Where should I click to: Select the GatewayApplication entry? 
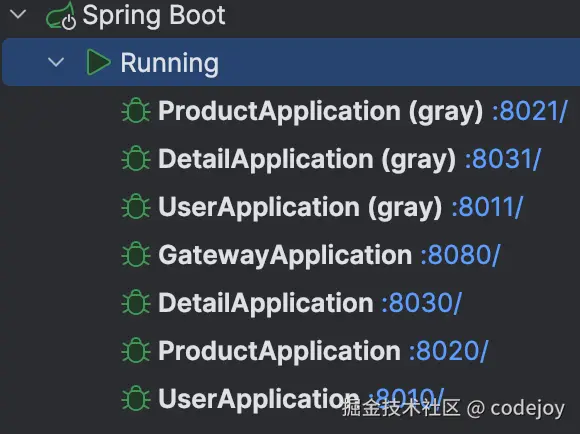tap(285, 255)
